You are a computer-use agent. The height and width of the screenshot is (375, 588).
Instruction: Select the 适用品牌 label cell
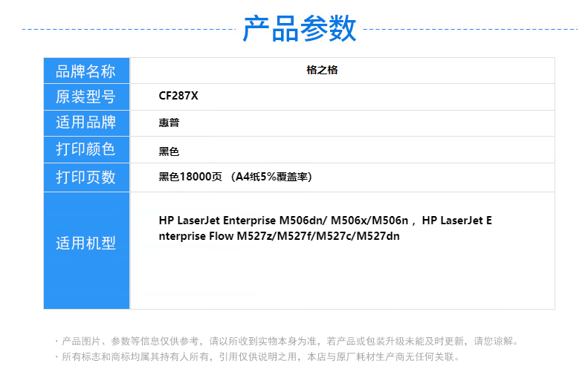click(87, 123)
